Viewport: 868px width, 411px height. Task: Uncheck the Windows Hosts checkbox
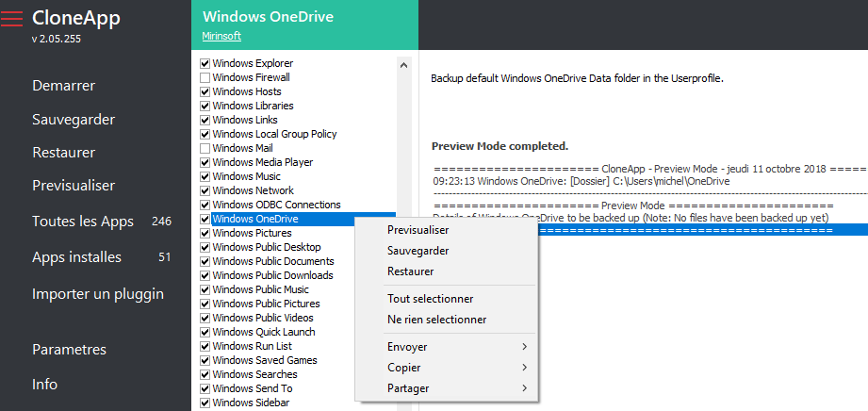tap(205, 92)
